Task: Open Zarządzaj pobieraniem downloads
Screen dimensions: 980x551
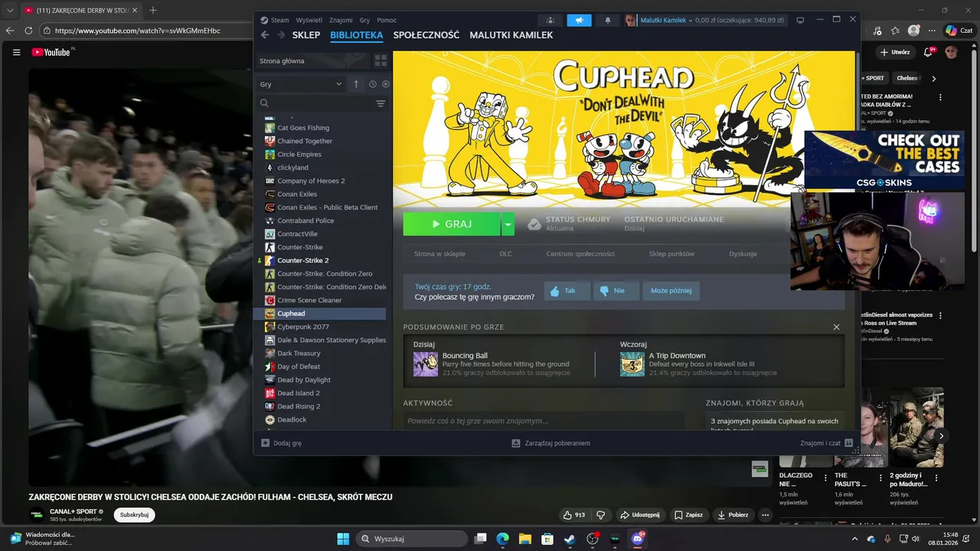Action: tap(551, 443)
